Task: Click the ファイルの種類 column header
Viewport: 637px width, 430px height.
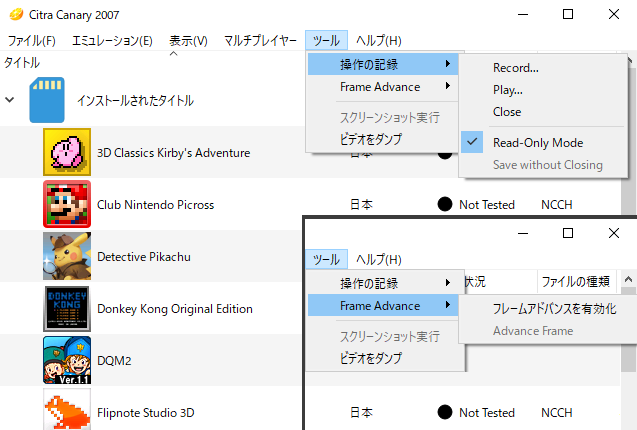Action: (x=576, y=281)
